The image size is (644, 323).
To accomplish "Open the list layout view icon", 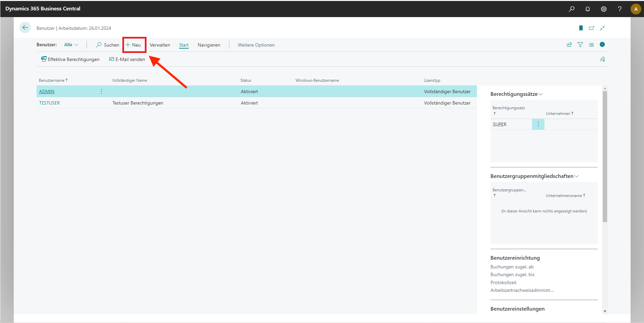I will click(x=591, y=45).
